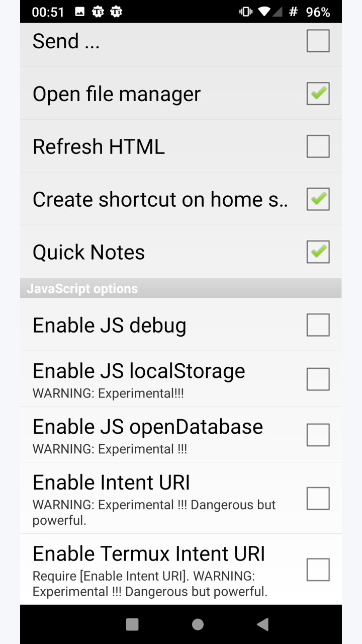Select the JavaScript options section header
The height and width of the screenshot is (644, 362).
click(x=181, y=288)
